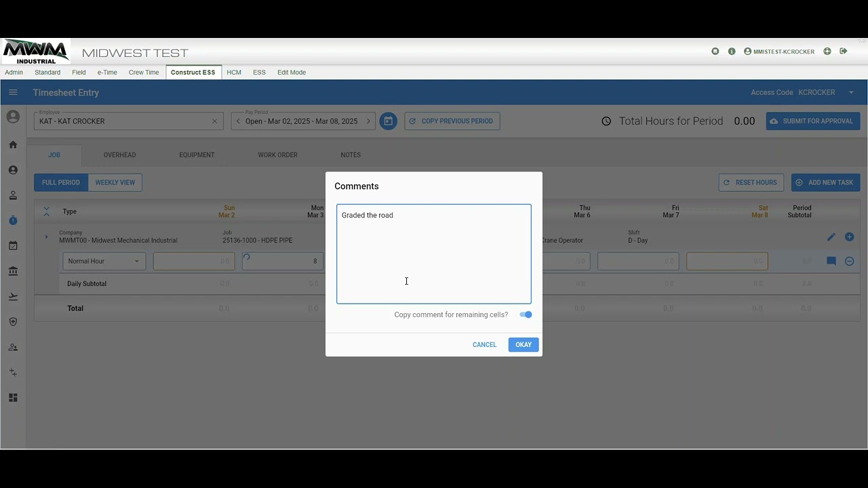This screenshot has height=488, width=868.
Task: Edit the job row with pencil icon
Action: [831, 237]
